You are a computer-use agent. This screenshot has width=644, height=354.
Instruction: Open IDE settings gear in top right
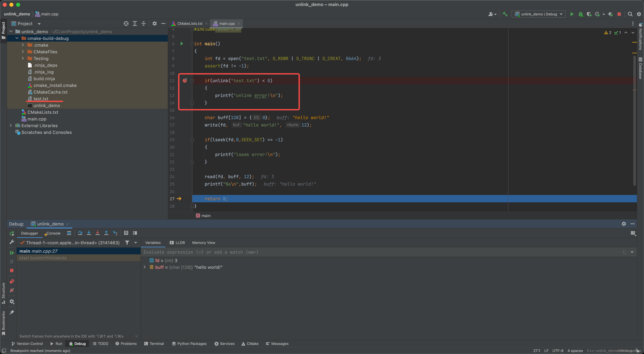[x=639, y=14]
